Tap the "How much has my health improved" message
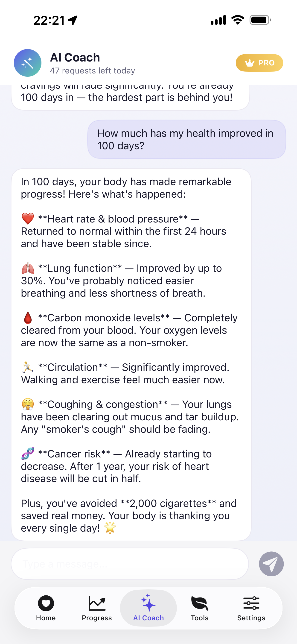The height and width of the screenshot is (644, 297). tap(186, 140)
